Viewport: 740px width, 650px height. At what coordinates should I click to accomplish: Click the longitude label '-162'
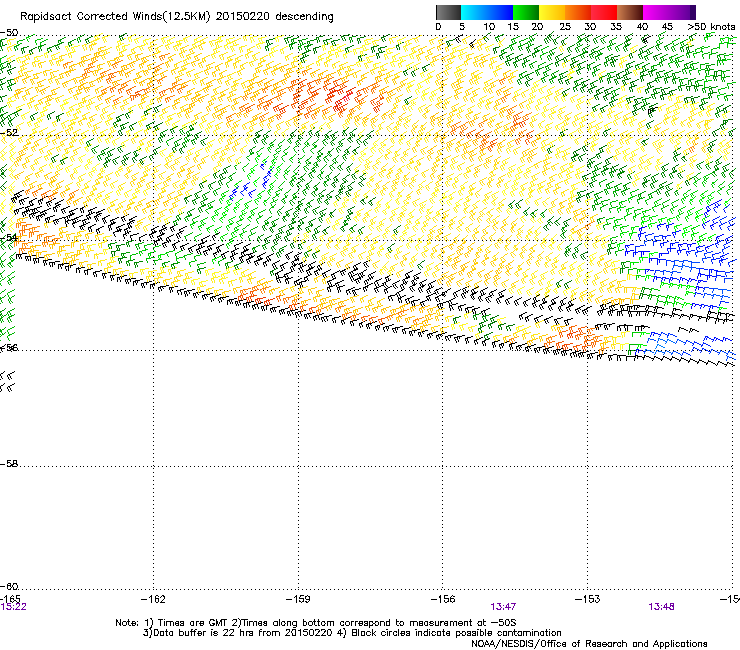153,599
